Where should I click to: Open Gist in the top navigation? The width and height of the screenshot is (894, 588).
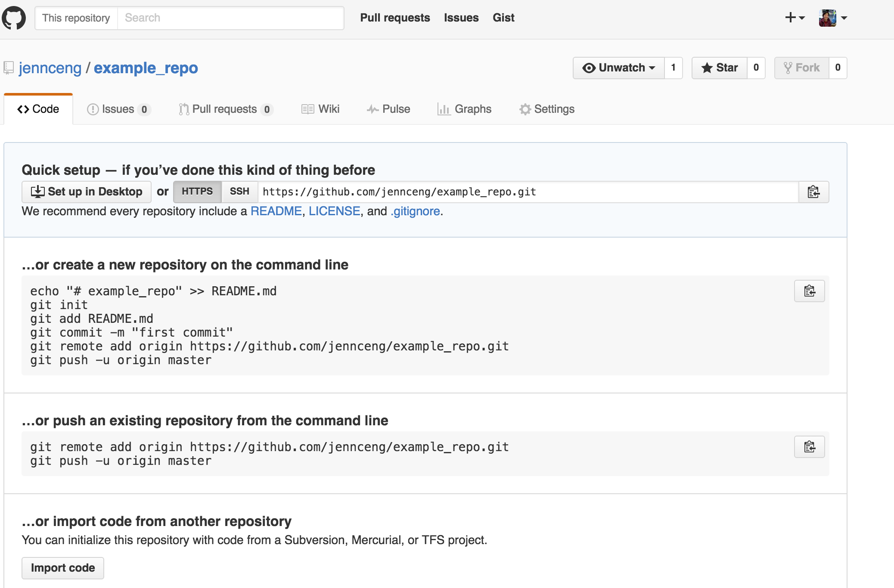pos(503,18)
